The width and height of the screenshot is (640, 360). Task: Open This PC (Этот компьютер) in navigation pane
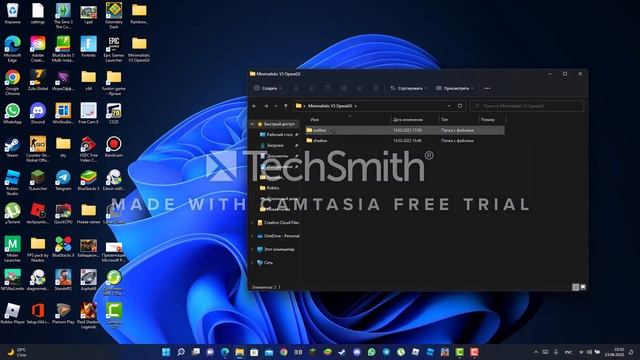276,249
